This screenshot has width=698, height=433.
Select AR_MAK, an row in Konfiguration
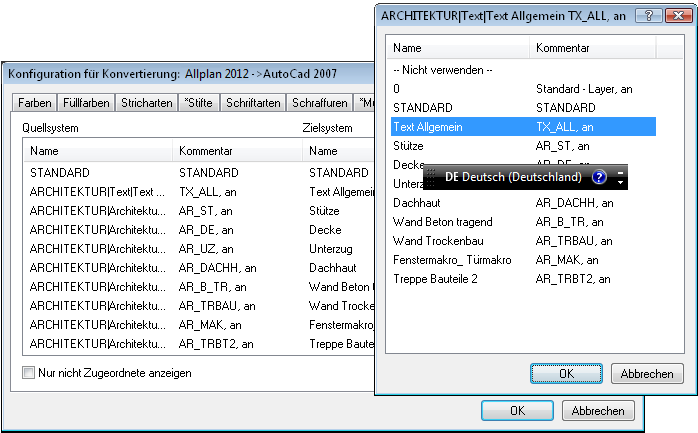tap(199, 325)
